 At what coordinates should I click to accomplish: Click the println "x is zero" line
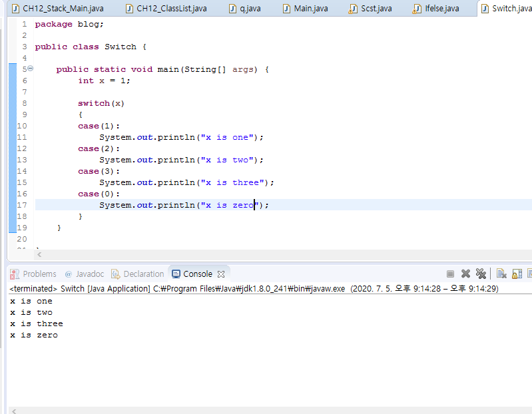coord(184,205)
